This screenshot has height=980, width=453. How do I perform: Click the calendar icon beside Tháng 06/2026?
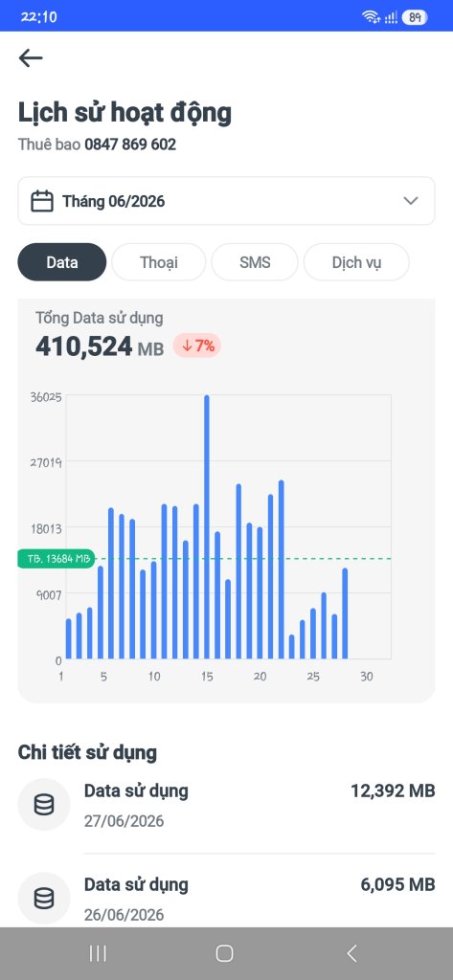pos(42,201)
